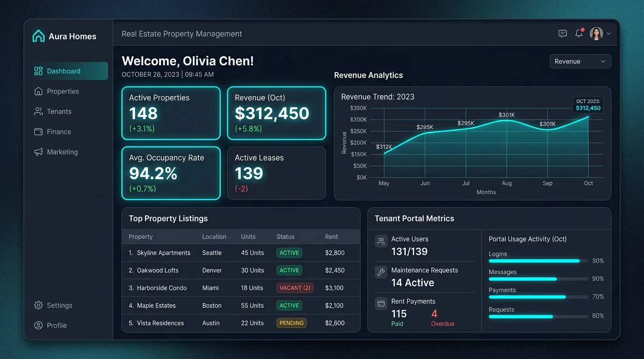Click the Properties house icon
Image resolution: width=644 pixels, height=359 pixels.
[x=38, y=91]
